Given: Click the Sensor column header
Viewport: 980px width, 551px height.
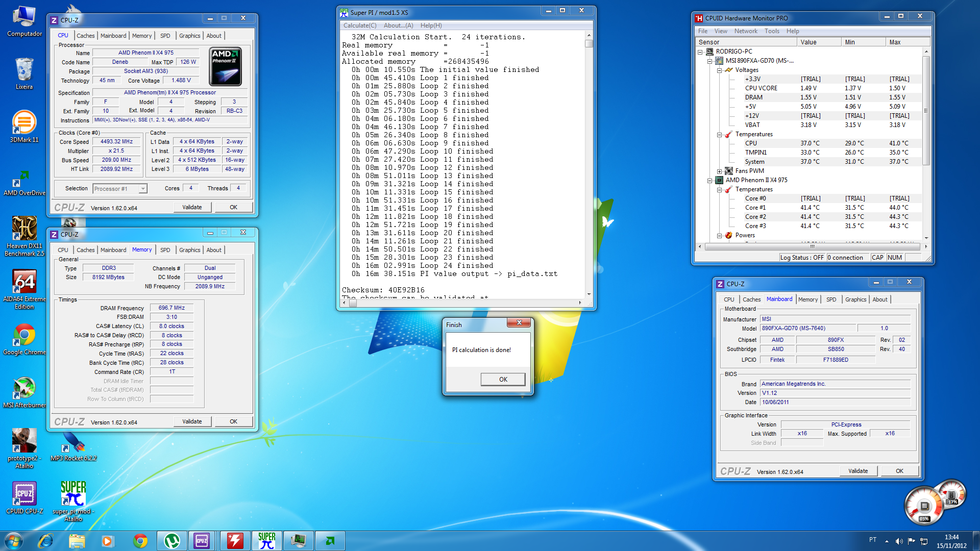Looking at the screenshot, I should pyautogui.click(x=746, y=42).
